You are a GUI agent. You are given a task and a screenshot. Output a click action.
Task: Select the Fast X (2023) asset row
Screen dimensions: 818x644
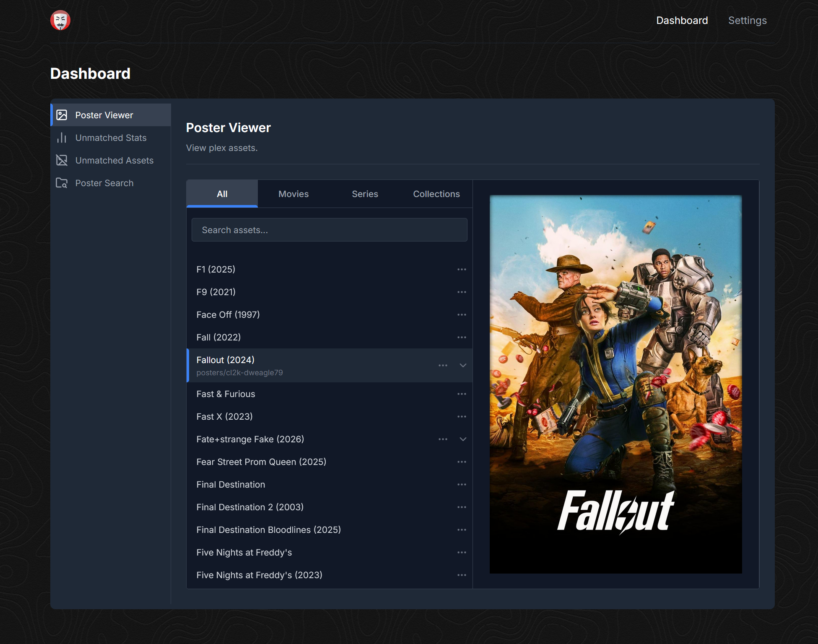(x=330, y=416)
